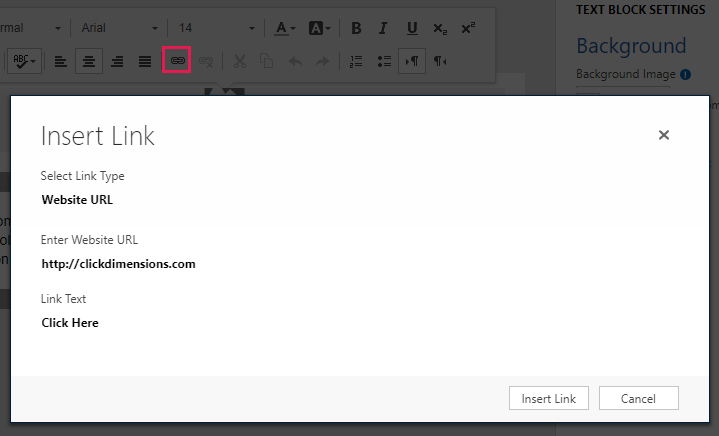
Task: Click the undo arrow
Action: coord(295,61)
